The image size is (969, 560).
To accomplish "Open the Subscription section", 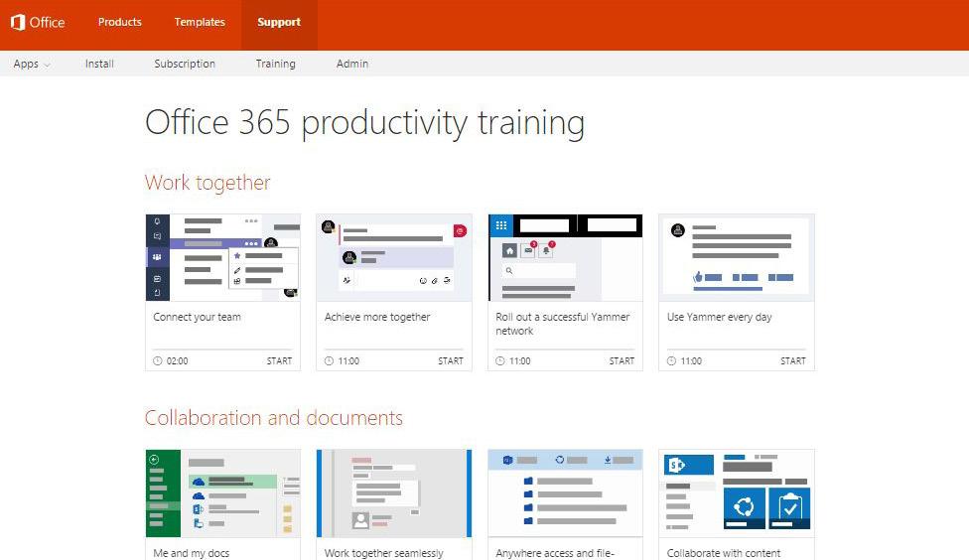I will [185, 64].
